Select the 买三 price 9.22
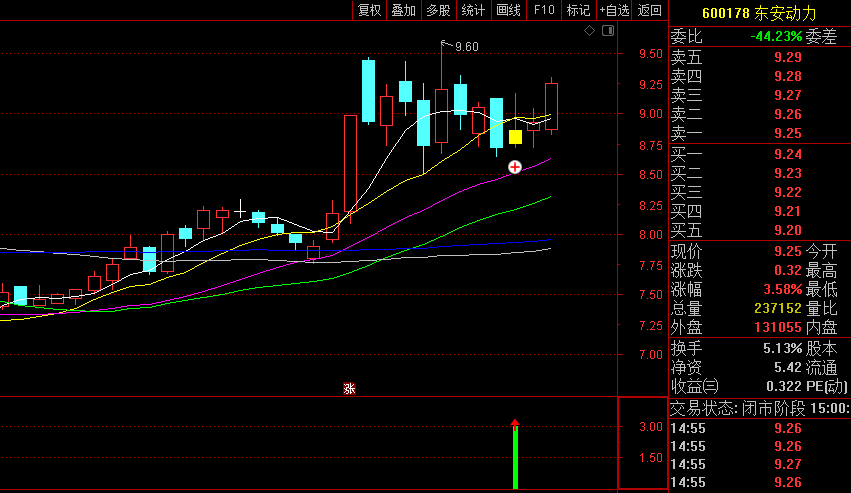The height and width of the screenshot is (493, 851). pos(788,192)
